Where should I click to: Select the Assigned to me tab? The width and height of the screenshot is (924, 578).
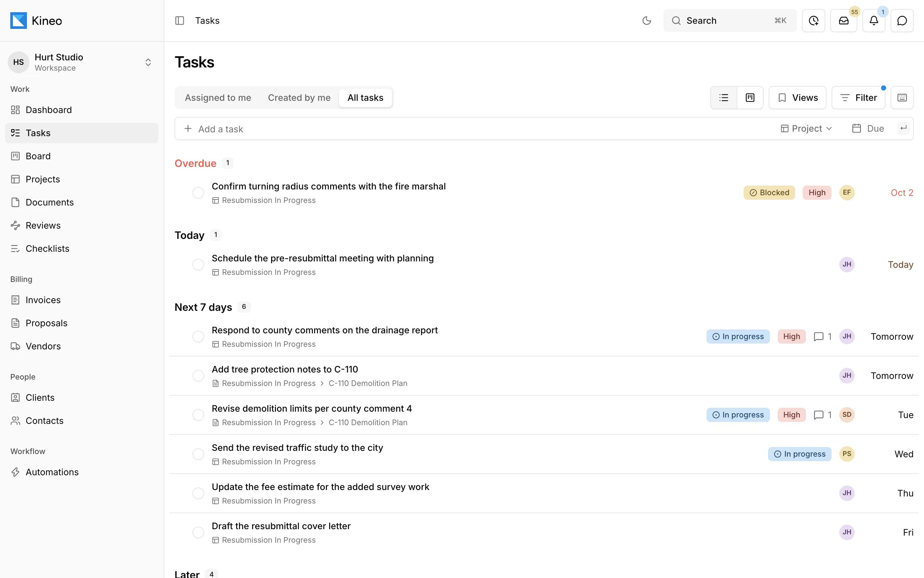(x=218, y=98)
